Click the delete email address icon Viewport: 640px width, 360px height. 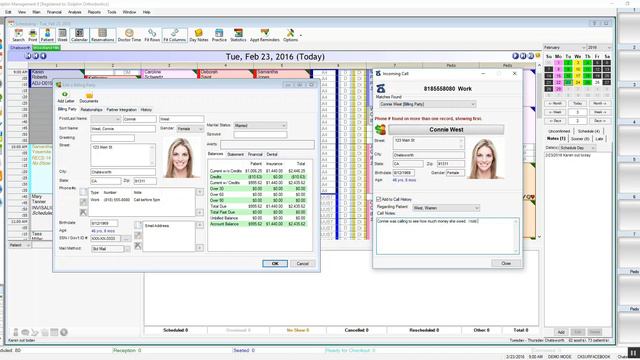[x=138, y=245]
